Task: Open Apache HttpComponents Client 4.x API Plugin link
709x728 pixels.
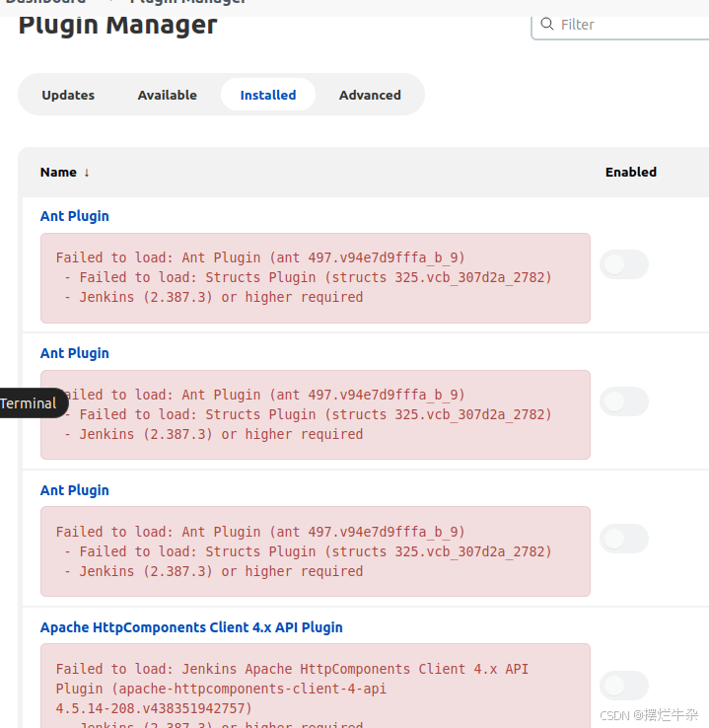Action: click(191, 627)
